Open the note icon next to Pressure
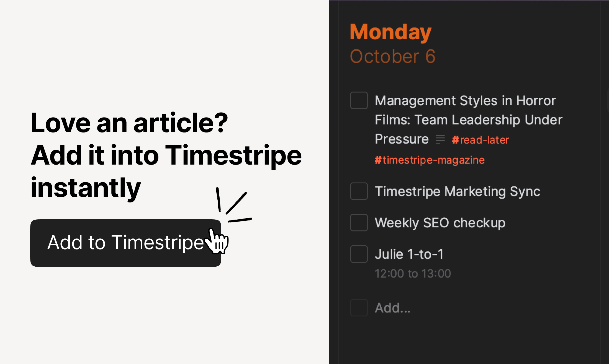The height and width of the screenshot is (364, 609). coord(440,139)
